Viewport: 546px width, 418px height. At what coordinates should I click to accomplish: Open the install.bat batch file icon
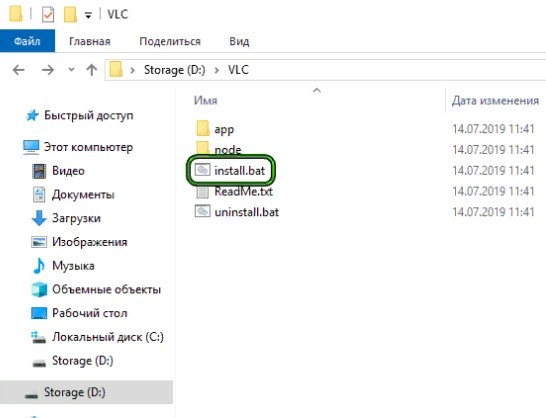click(x=202, y=170)
